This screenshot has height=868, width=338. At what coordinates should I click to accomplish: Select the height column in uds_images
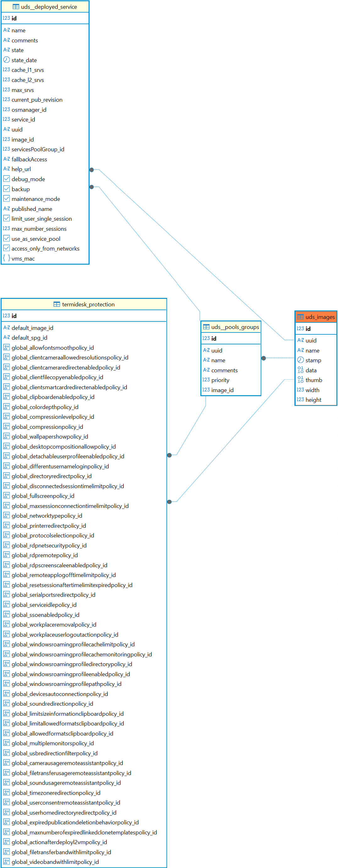[313, 400]
